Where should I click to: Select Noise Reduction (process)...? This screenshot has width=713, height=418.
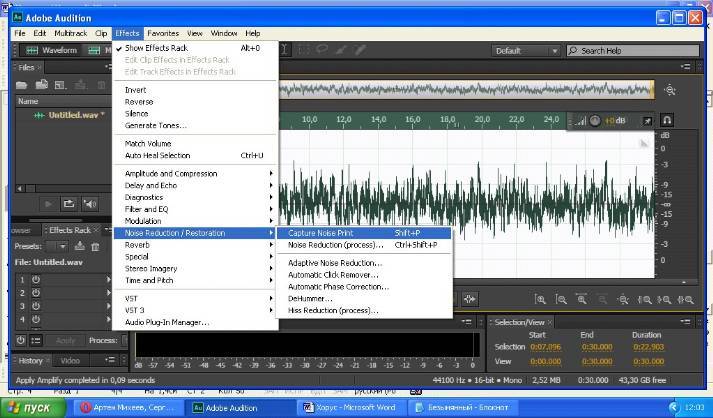coord(364,245)
